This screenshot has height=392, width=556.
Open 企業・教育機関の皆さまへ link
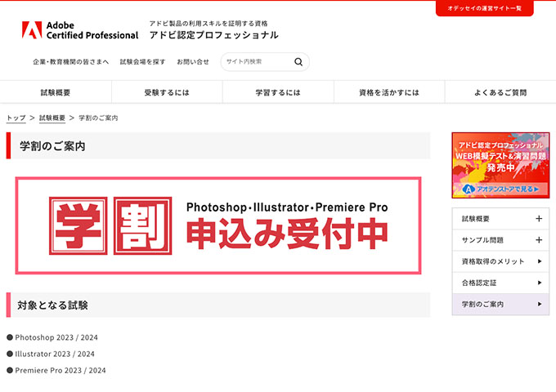click(71, 61)
